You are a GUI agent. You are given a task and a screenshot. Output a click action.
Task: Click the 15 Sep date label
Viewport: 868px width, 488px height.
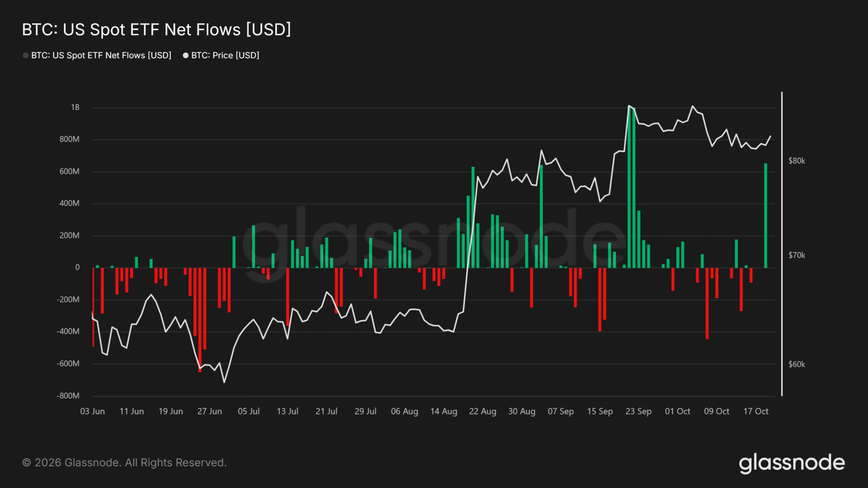(x=600, y=411)
